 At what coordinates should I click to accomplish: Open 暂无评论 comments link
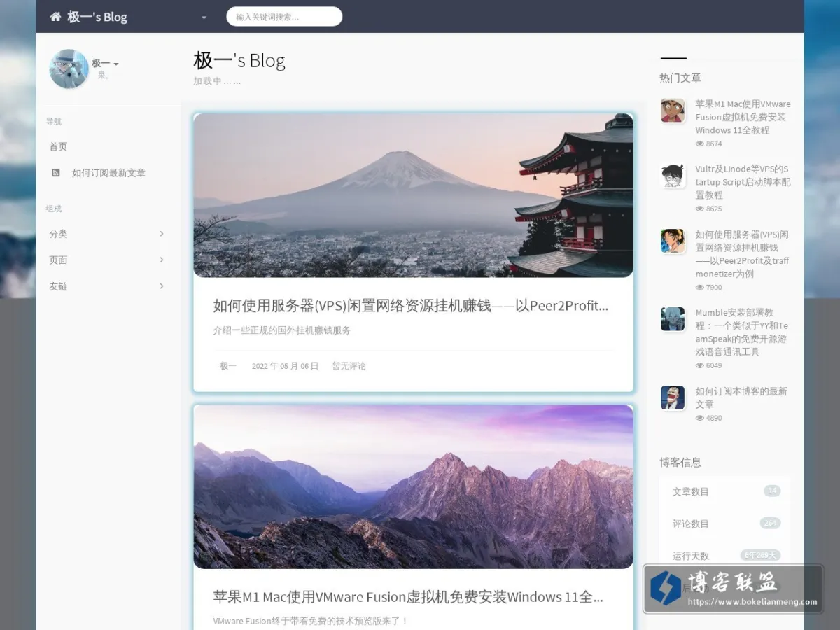tap(349, 366)
